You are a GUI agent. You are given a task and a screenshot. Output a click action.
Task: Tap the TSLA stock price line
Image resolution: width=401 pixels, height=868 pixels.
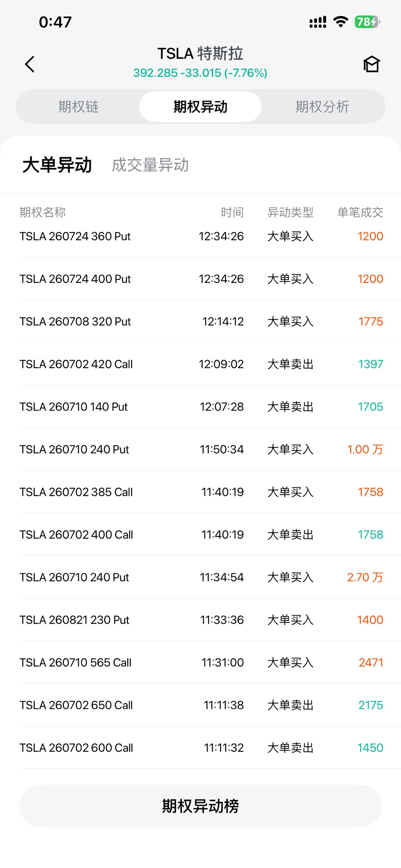[x=200, y=73]
